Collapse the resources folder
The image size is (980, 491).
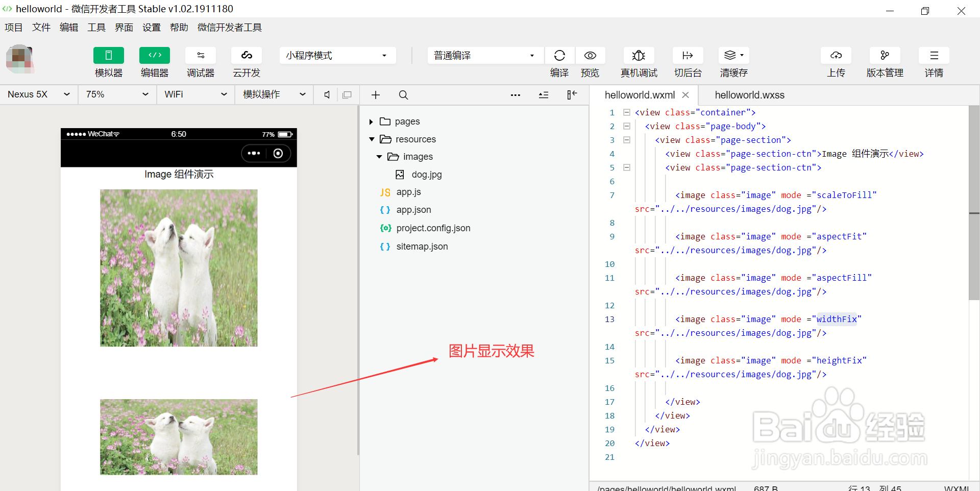pos(372,139)
